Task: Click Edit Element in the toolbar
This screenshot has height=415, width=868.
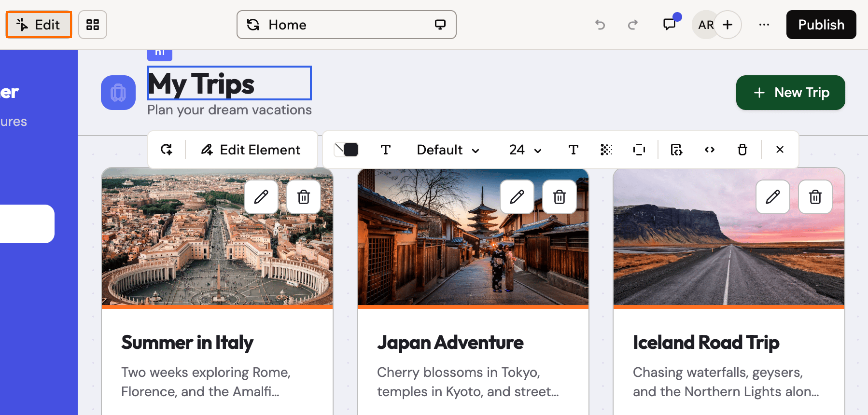Action: click(x=251, y=150)
